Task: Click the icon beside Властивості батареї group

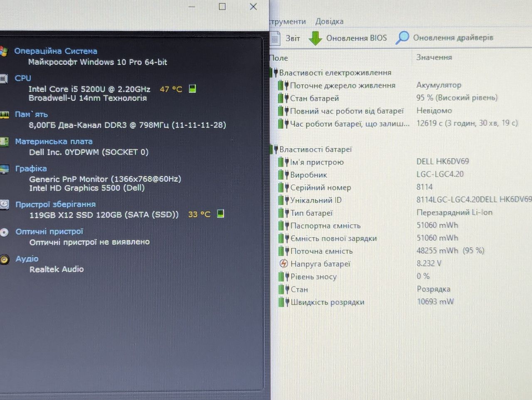Action: pyautogui.click(x=273, y=150)
